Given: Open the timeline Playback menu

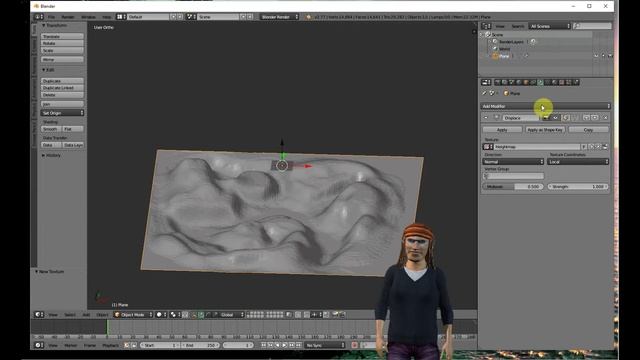Looking at the screenshot, I should pyautogui.click(x=111, y=345).
